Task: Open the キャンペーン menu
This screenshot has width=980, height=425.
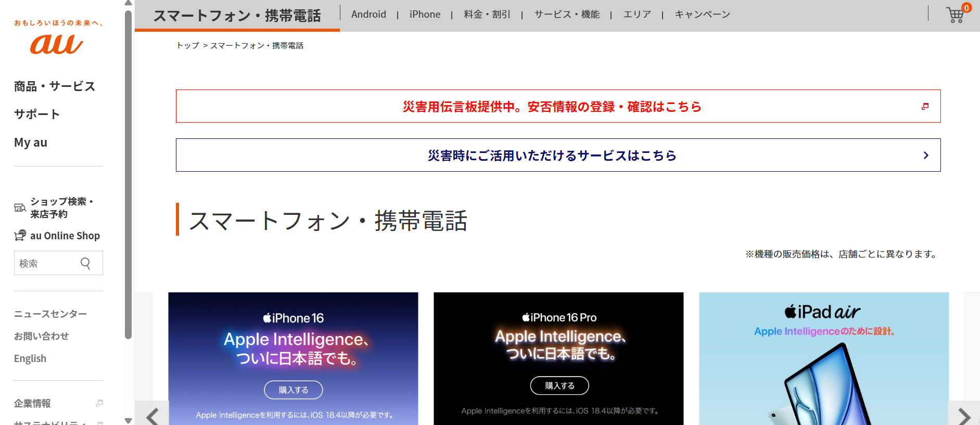Action: click(x=702, y=15)
